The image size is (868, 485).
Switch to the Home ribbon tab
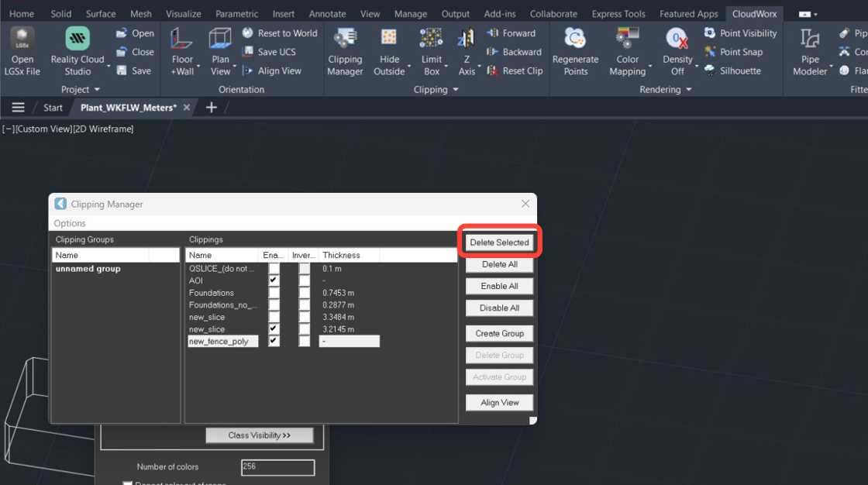[22, 14]
